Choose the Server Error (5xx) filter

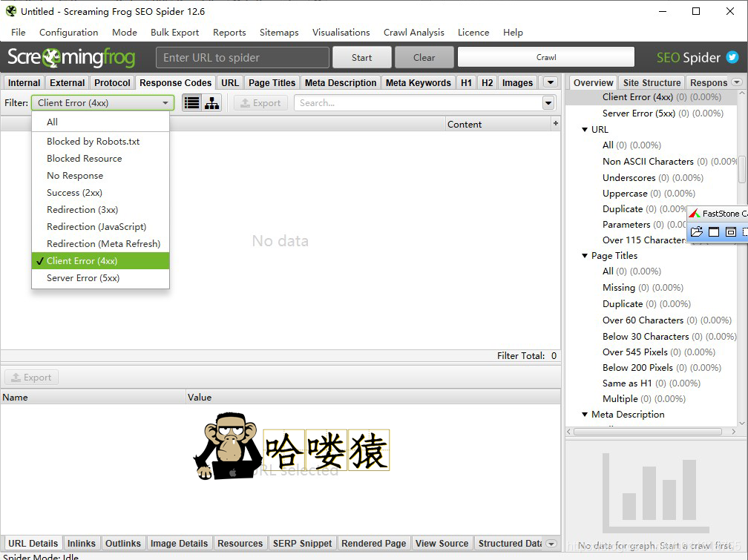click(x=82, y=277)
